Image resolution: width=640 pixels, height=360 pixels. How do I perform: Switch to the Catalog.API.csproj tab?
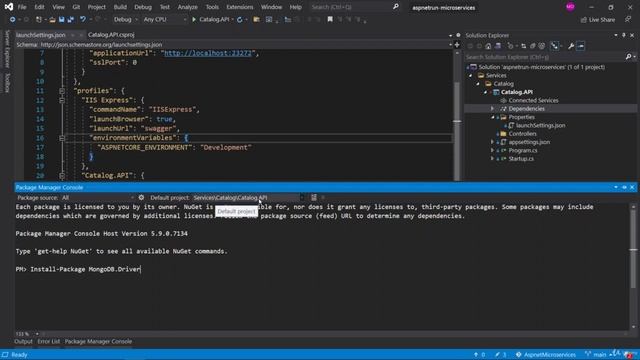pos(111,35)
